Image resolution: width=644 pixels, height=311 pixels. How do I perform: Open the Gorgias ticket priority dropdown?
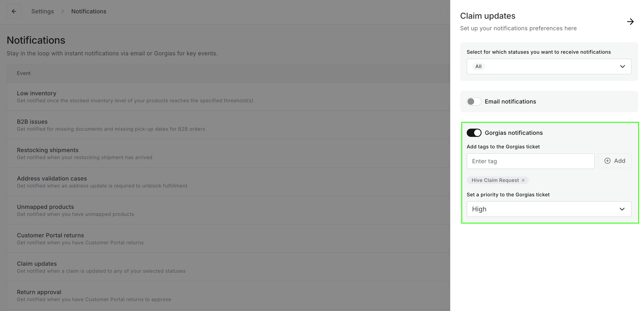pyautogui.click(x=549, y=209)
